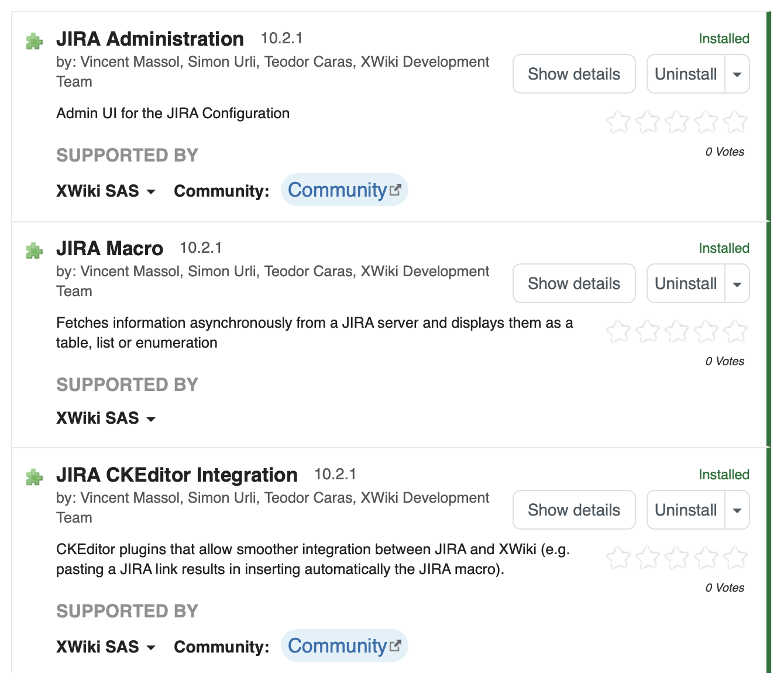Show details of JIRA CKEditor Integration

click(574, 510)
